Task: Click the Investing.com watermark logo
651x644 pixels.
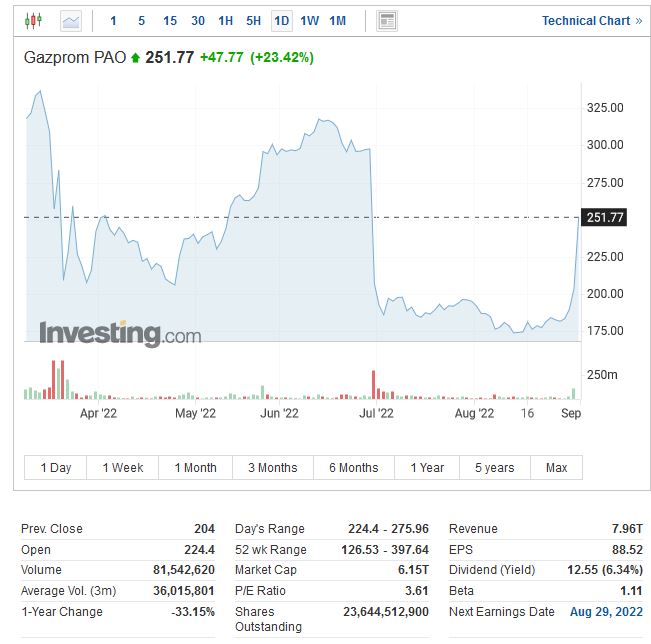Action: (x=120, y=333)
